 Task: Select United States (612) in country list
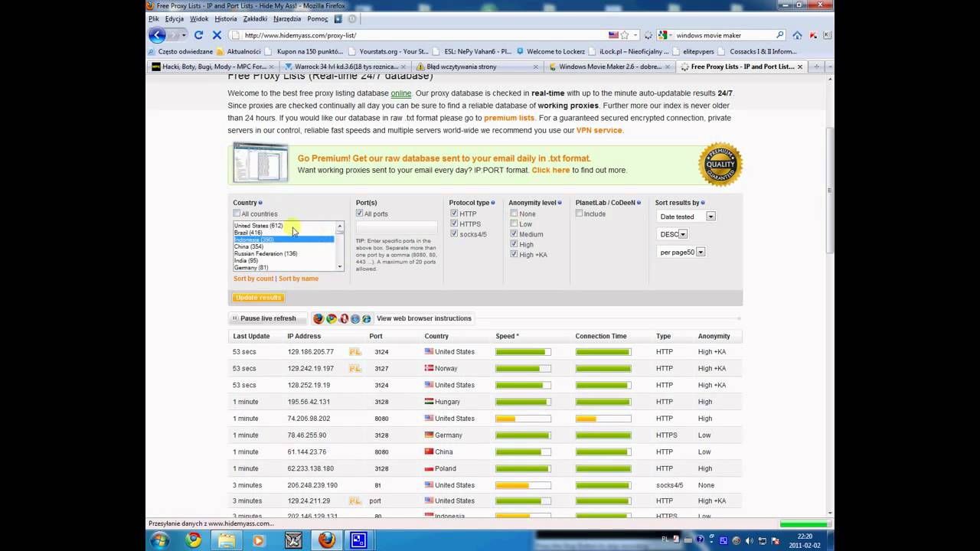[x=258, y=226]
